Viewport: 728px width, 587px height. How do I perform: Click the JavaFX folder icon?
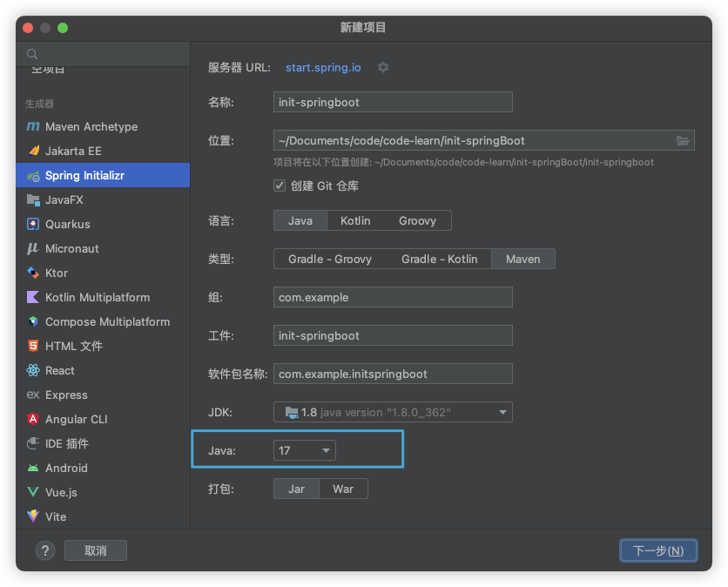tap(33, 199)
